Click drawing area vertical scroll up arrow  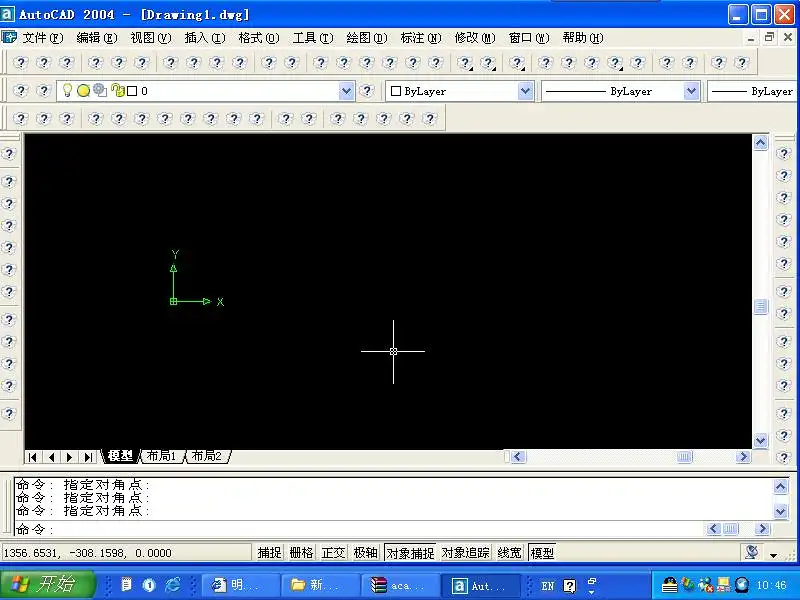(x=761, y=142)
